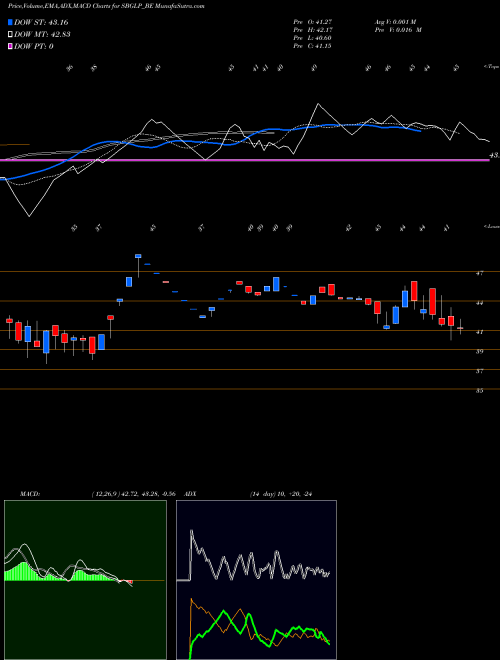
Task: Select the 'DOW PT: 0' legend label
Action: pos(34,46)
